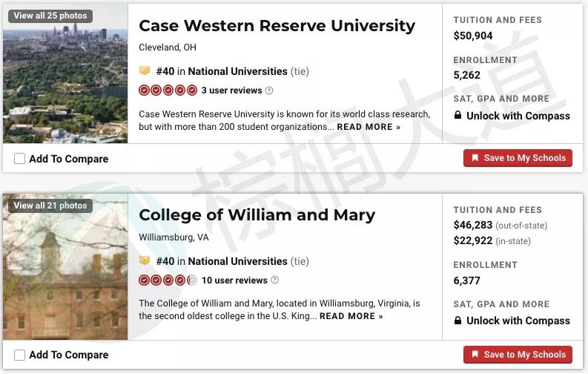Check Add To Compare for College of William and Mary
Screen dimensions: 588x374
19,355
